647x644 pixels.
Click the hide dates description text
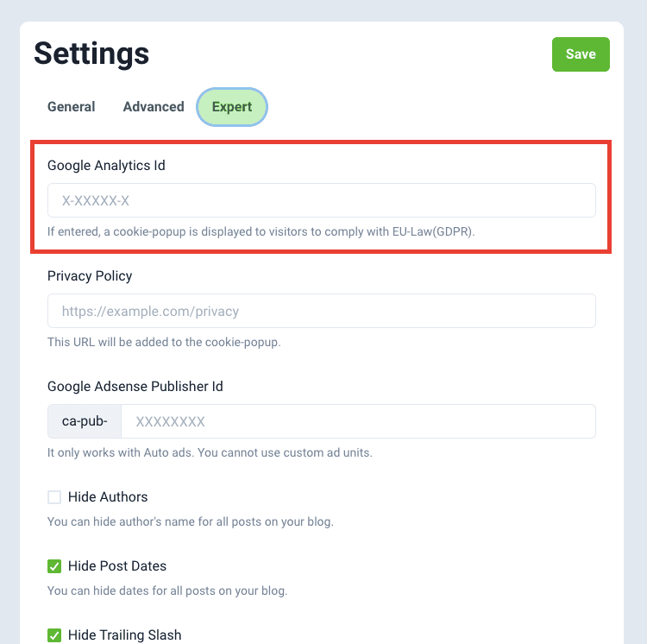pyautogui.click(x=167, y=590)
